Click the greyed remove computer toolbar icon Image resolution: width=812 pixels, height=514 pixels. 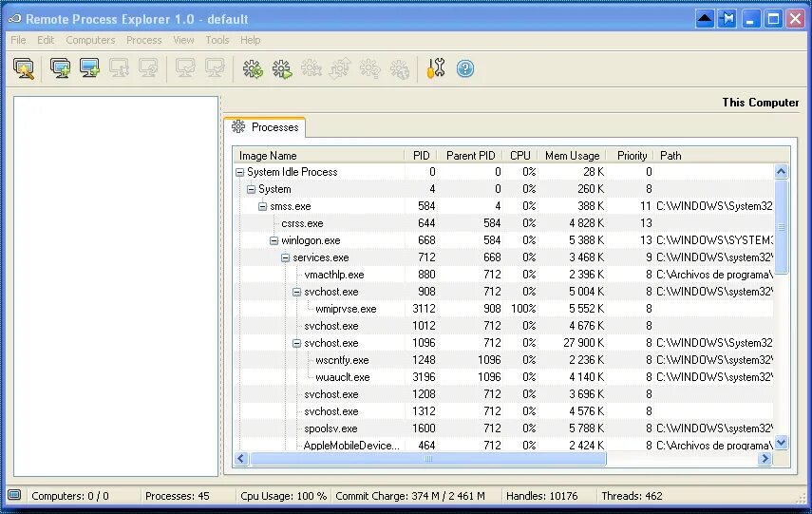click(119, 68)
